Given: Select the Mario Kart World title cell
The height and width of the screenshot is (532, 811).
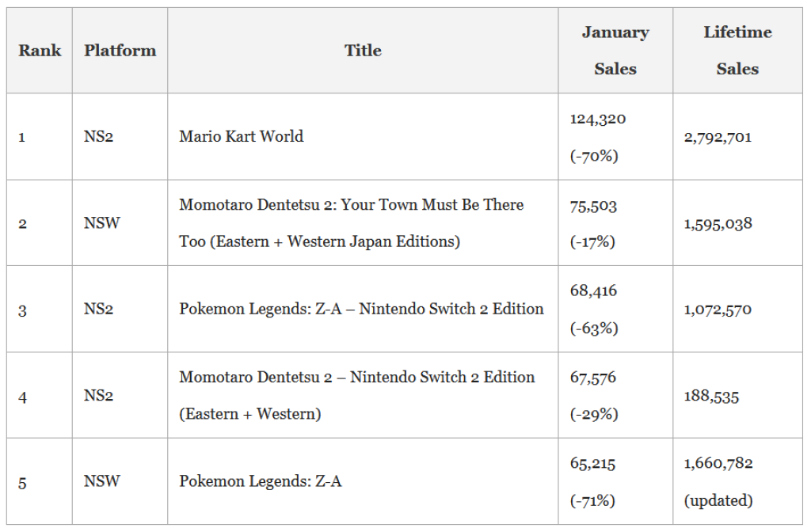Looking at the screenshot, I should (x=242, y=136).
